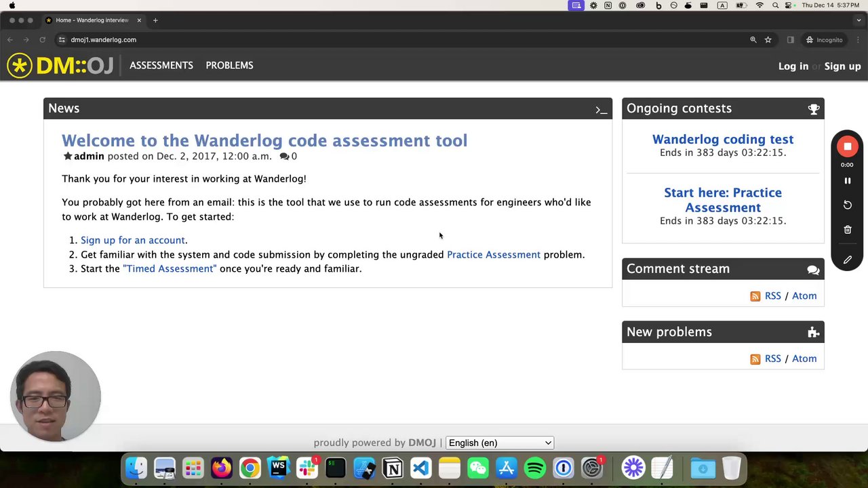Click New problems RSS feed icon
This screenshot has height=488, width=868.
(755, 359)
